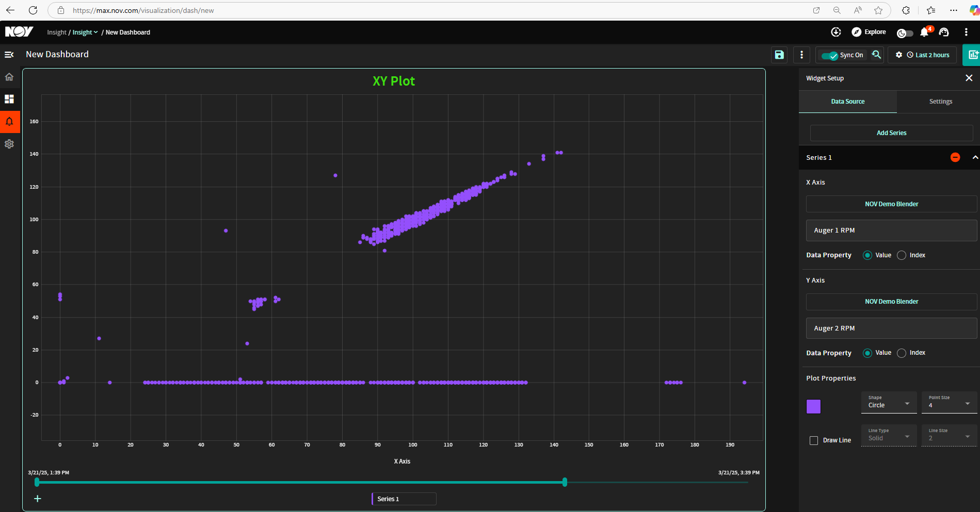Open the browser favorites list icon

tap(931, 10)
